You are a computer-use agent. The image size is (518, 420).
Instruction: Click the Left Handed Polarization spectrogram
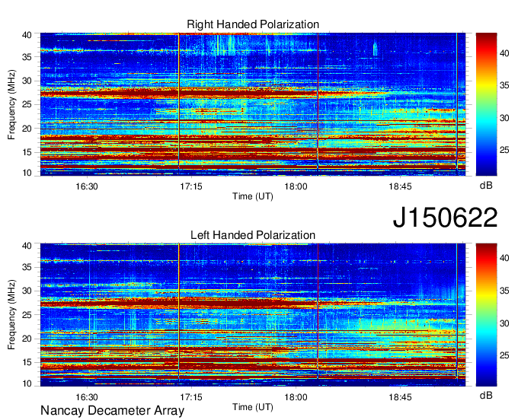(253, 315)
